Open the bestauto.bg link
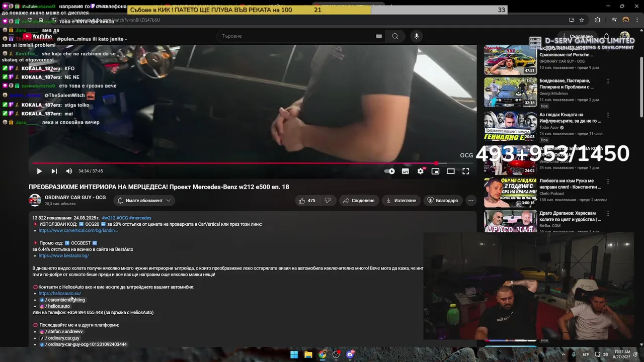The height and width of the screenshot is (362, 644). [63, 255]
